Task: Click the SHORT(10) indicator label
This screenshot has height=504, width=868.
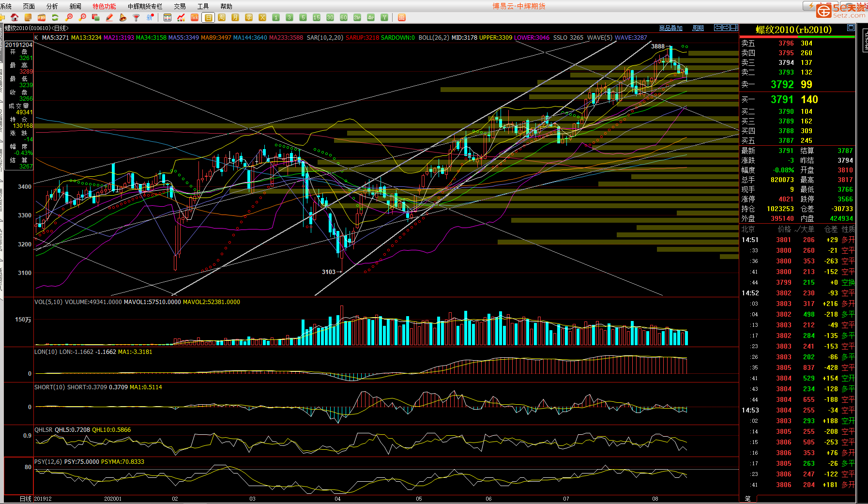Action: coord(49,387)
